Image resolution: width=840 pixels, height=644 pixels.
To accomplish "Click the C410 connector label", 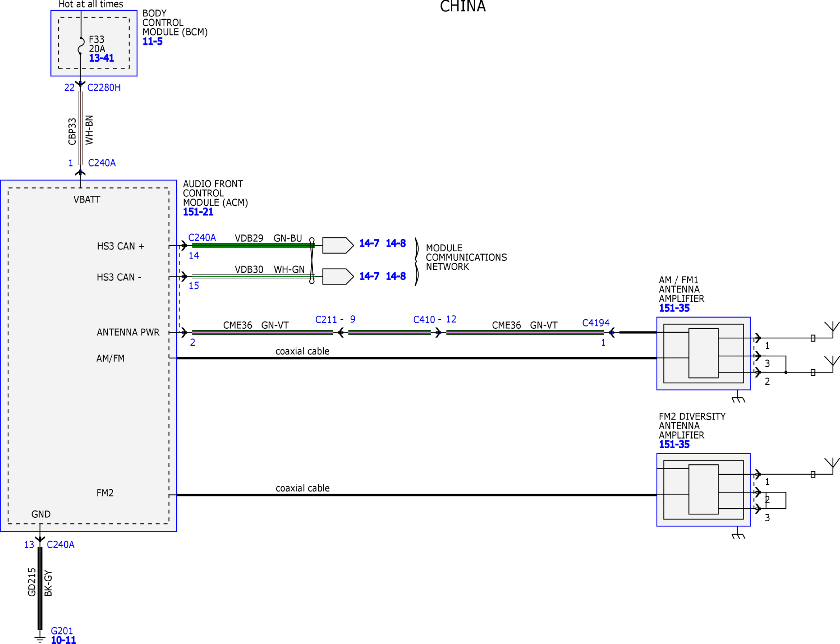I will click(424, 320).
